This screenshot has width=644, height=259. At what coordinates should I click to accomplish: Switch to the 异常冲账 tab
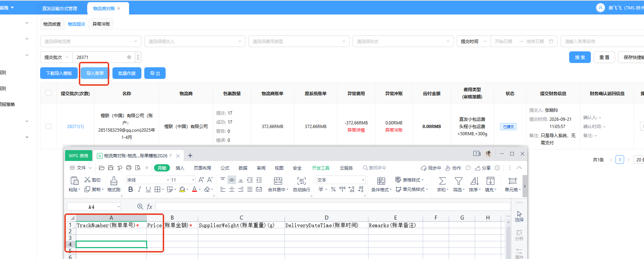pyautogui.click(x=101, y=24)
